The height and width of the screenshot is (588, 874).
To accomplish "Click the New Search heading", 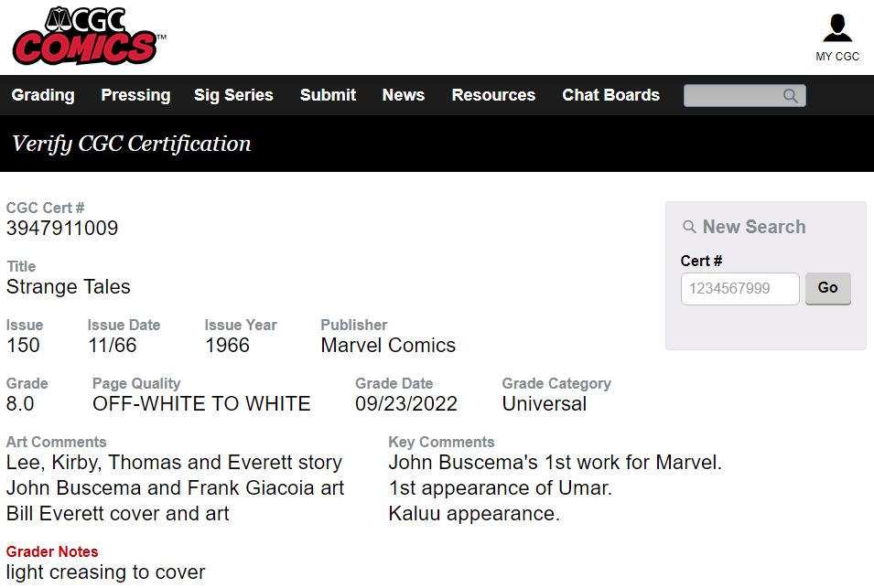I will pos(754,227).
